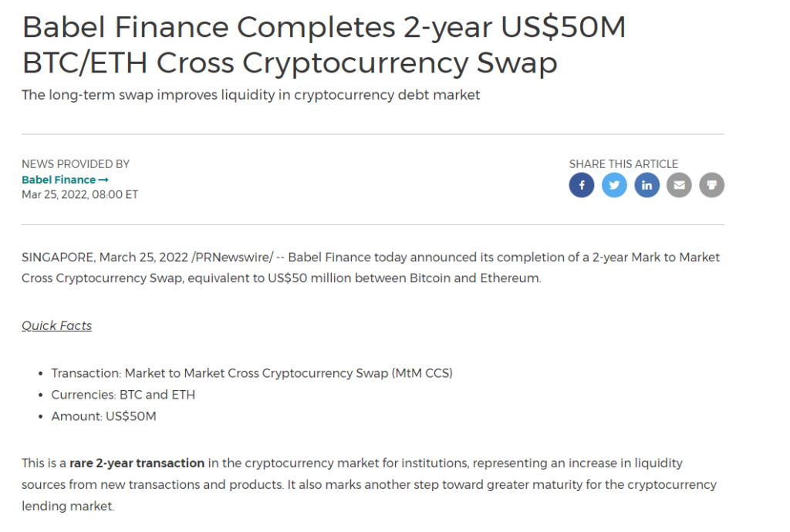Share the article on Twitter
The height and width of the screenshot is (532, 790).
[x=614, y=185]
